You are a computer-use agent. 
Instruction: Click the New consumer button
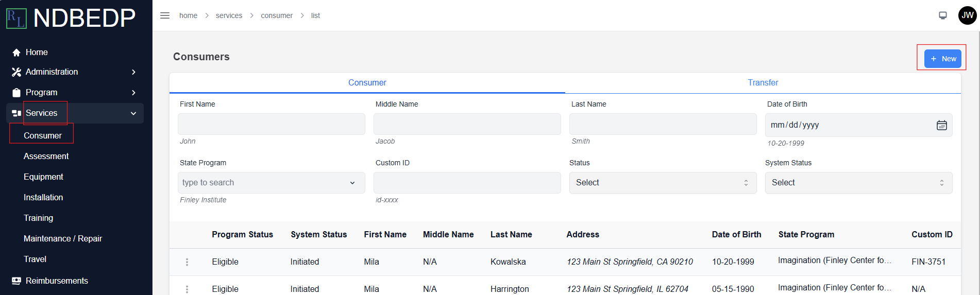click(943, 59)
